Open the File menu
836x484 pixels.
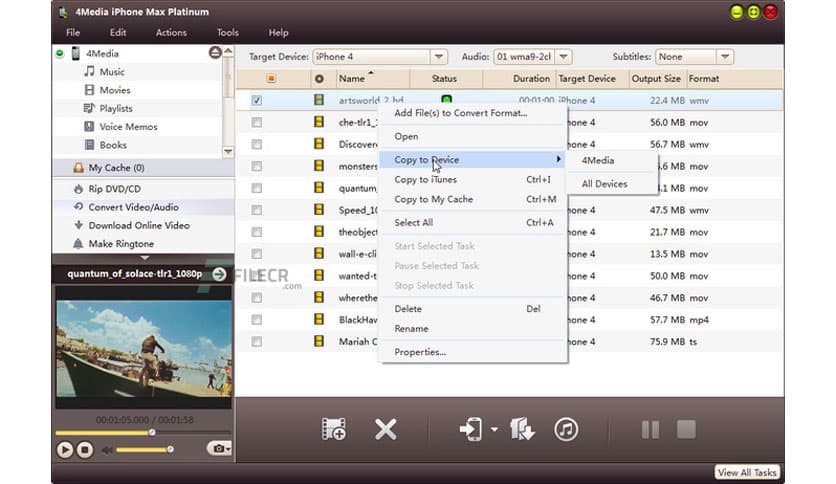[73, 33]
